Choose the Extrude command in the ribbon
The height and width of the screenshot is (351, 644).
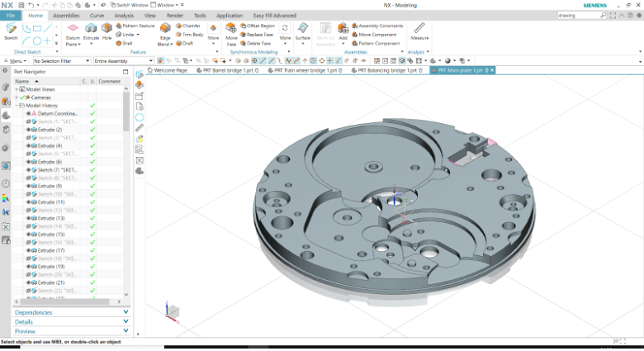[x=91, y=31]
